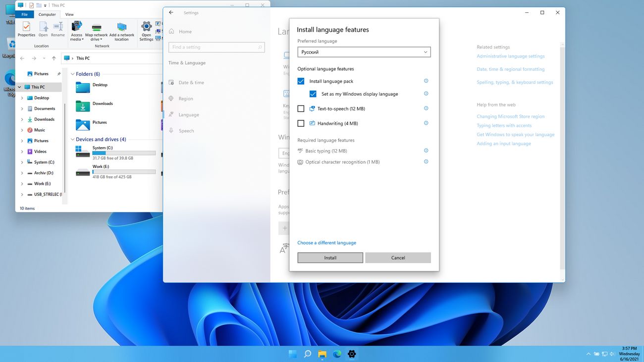644x362 pixels.
Task: Open the File ribbon menu
Action: (24, 14)
